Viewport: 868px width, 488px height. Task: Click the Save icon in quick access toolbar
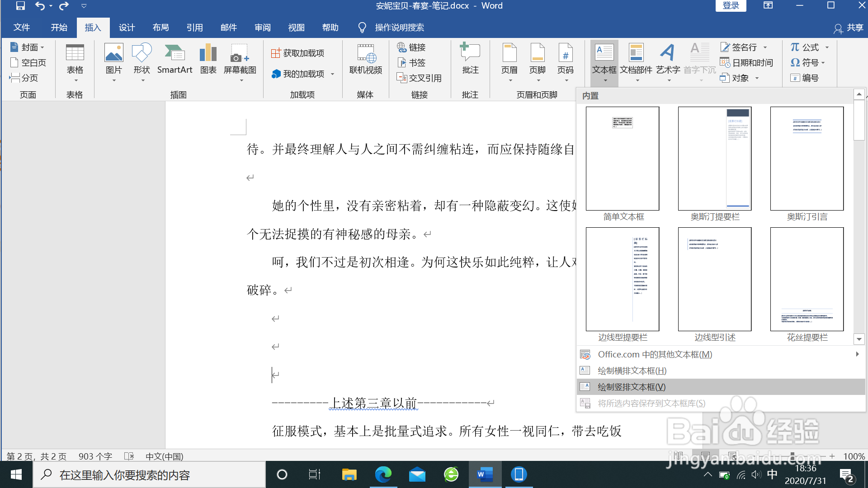click(20, 6)
